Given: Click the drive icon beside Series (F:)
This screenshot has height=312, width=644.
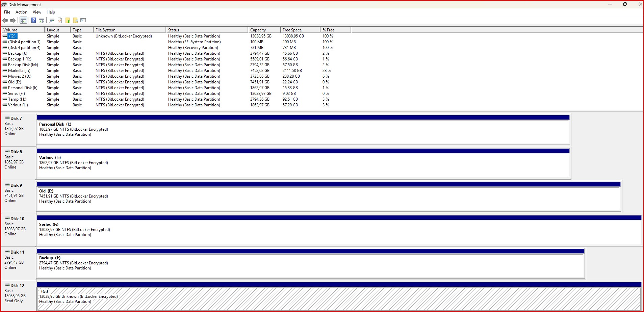Looking at the screenshot, I should (5, 94).
